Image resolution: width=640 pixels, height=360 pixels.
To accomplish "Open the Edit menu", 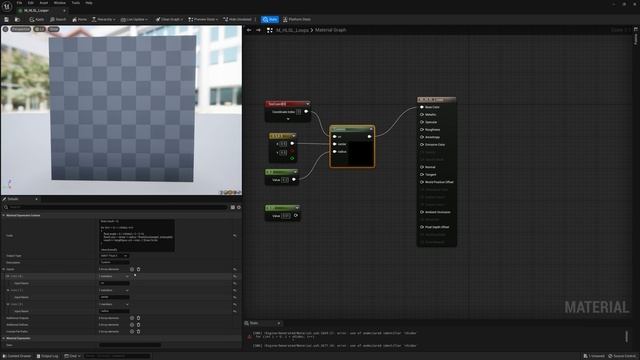I will click(x=31, y=3).
